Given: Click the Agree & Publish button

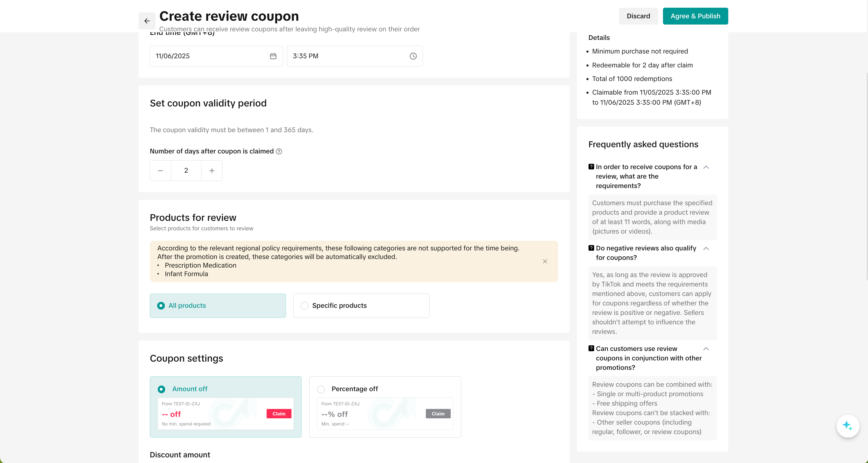Looking at the screenshot, I should click(695, 16).
